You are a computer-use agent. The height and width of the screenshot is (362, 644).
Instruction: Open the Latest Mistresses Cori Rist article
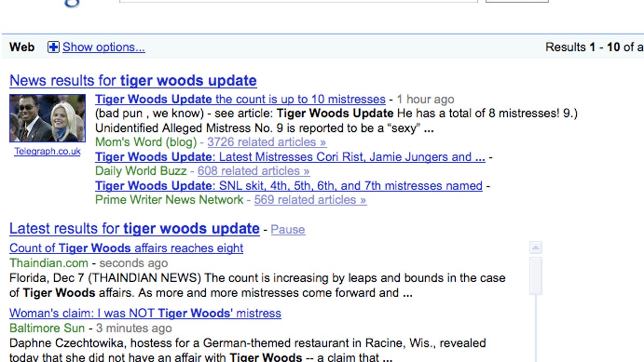coord(290,157)
